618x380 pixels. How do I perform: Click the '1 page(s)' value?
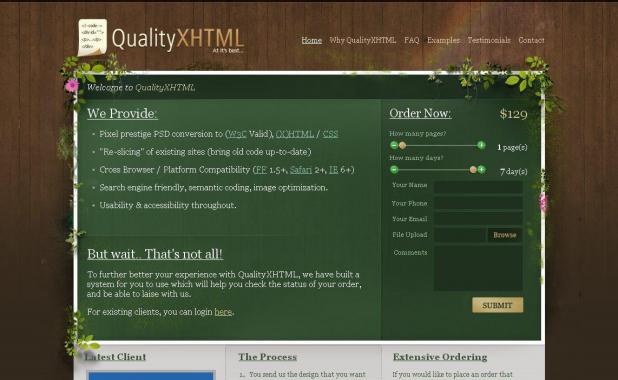512,147
